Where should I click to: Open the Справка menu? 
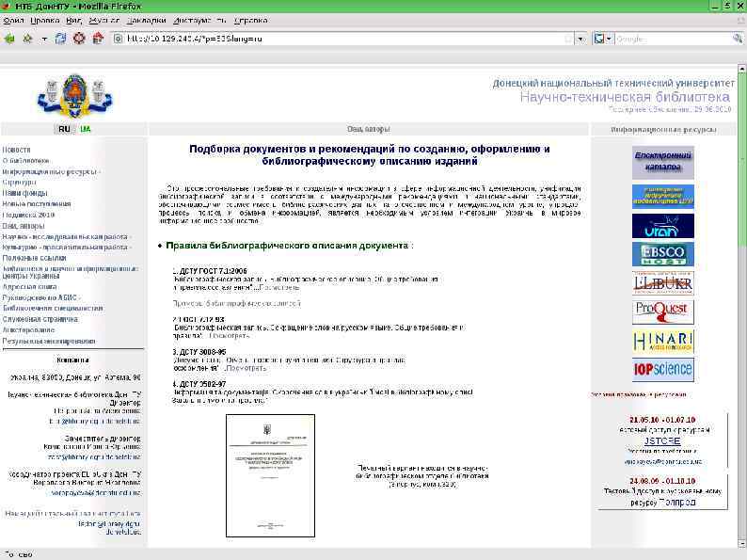pos(250,21)
